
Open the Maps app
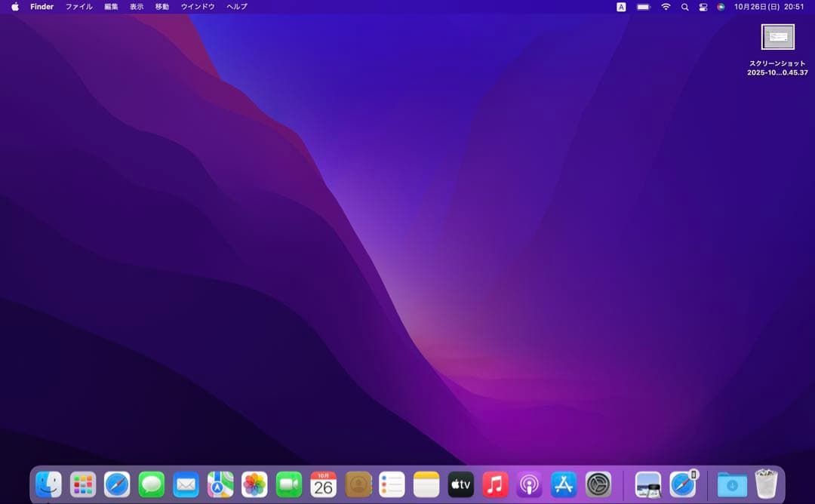point(219,484)
